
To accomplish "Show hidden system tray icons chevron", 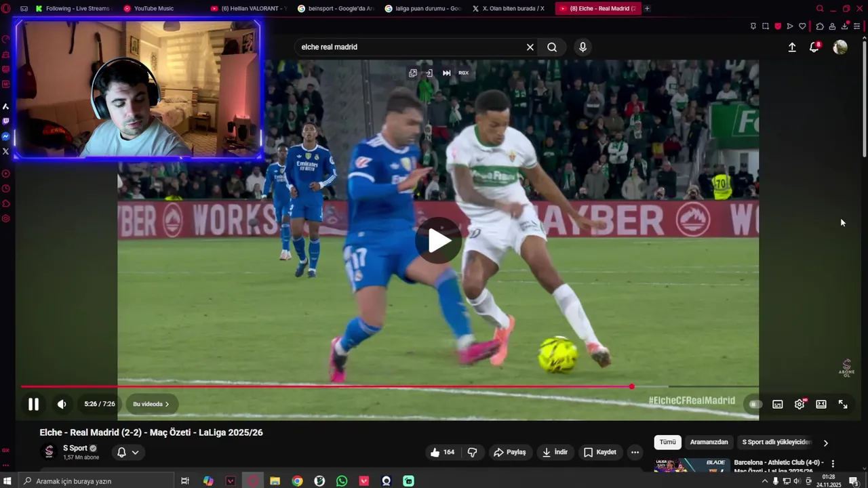I will [x=765, y=481].
